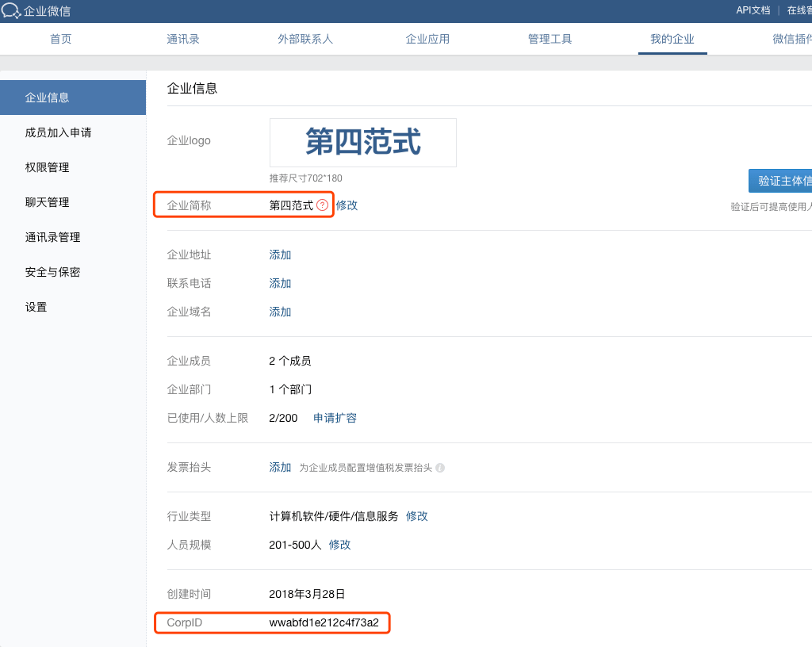
Task: Click the 企业微信 logo icon
Action: [11, 10]
